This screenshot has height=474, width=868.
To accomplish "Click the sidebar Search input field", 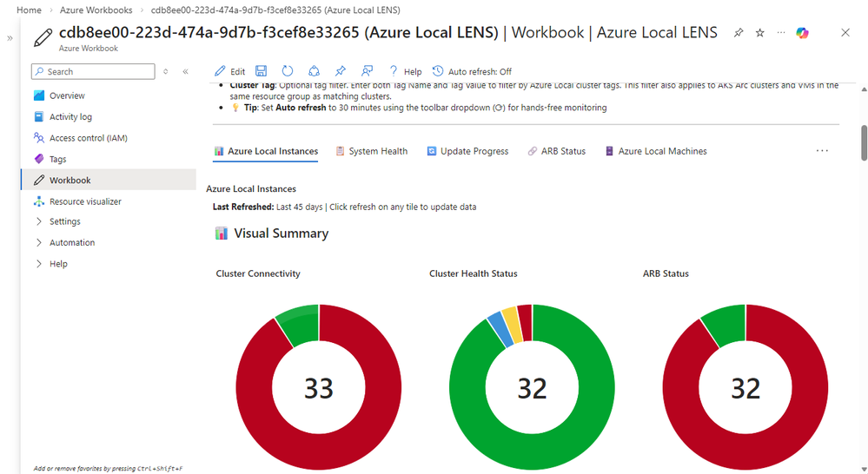I will click(93, 71).
